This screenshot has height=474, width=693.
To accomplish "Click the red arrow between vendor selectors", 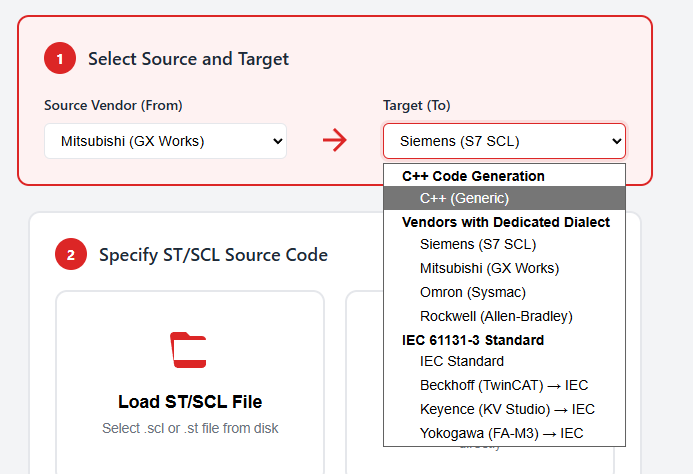I will point(335,141).
